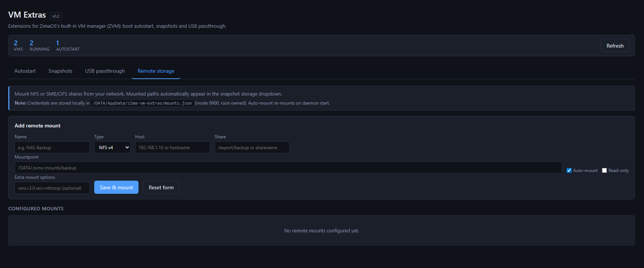The image size is (644, 268).
Task: Click the VMS count stat
Action: point(18,46)
